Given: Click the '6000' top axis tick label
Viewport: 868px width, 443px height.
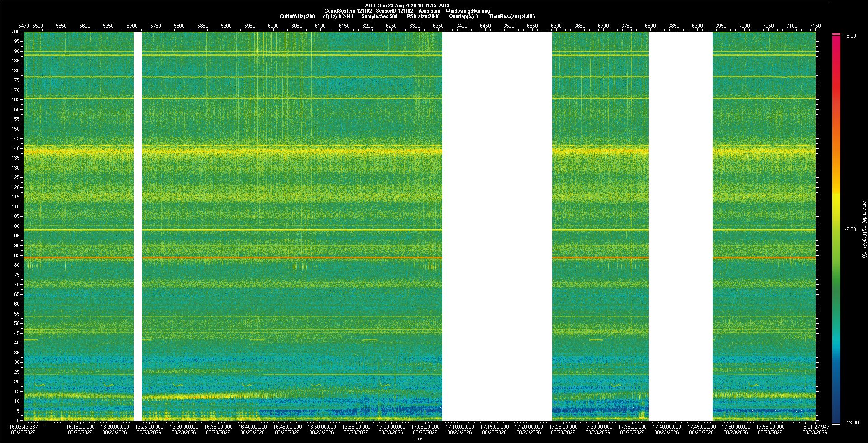Looking at the screenshot, I should (273, 26).
